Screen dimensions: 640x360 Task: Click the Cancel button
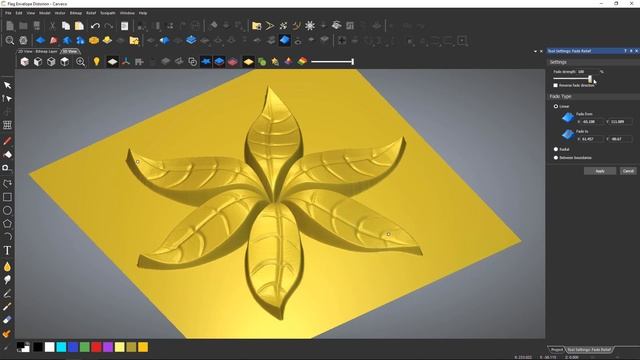[628, 171]
